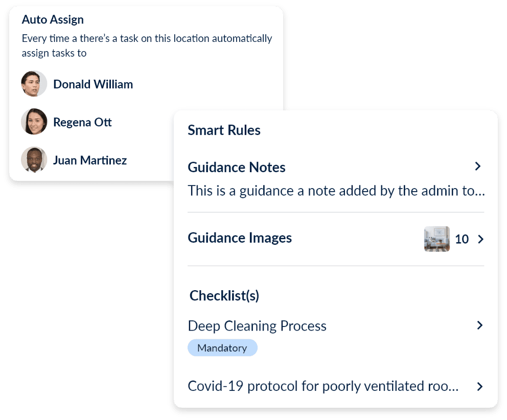The width and height of the screenshot is (507, 420).
Task: Select the Donald William assignee name
Action: 93,84
